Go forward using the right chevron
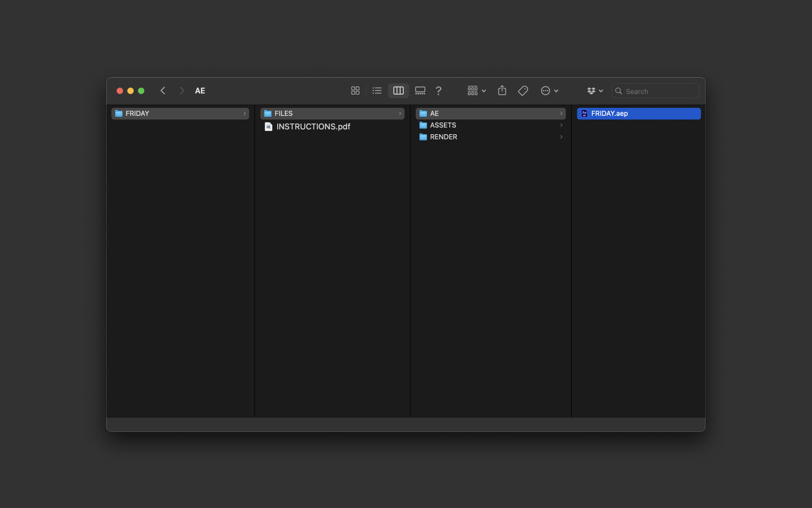Viewport: 812px width, 508px height. 182,90
